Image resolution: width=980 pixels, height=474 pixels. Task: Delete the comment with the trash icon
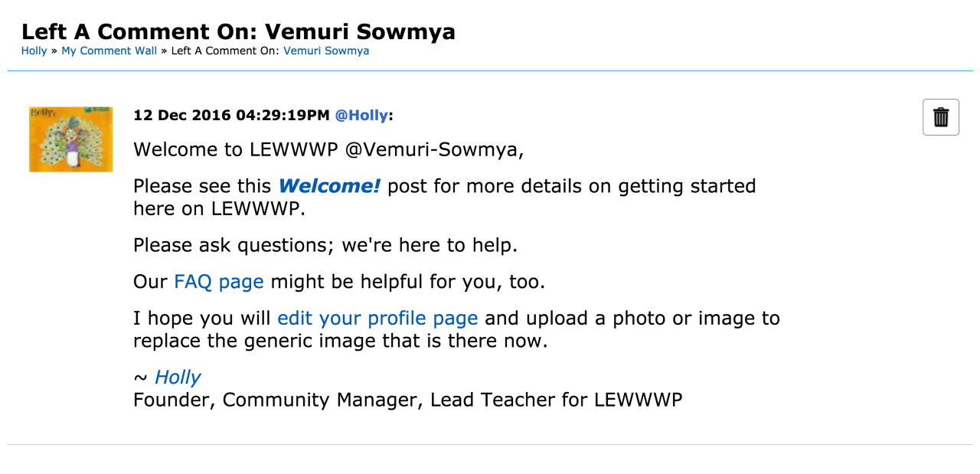click(941, 117)
